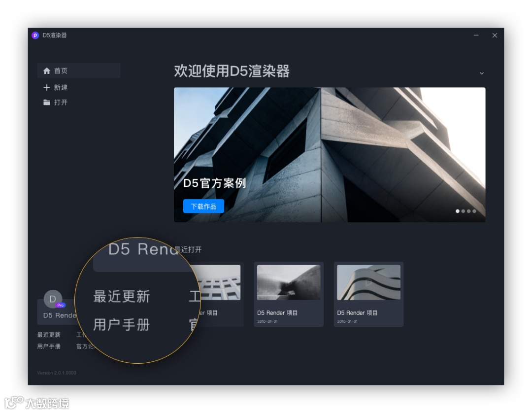Screen dimensions: 532x413
Task: Click the D5 Render account name
Action: tap(60, 315)
